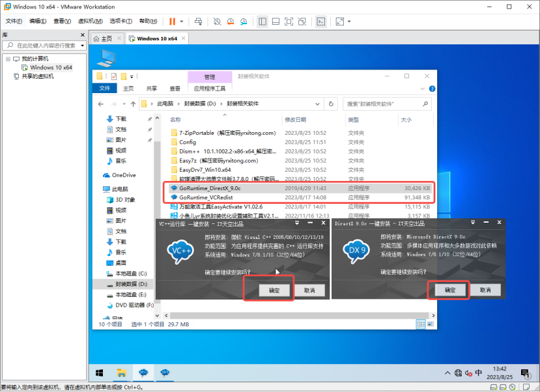Open the recent locations dropdown in Explorer
Viewport: 540px width, 392px height.
124,104
